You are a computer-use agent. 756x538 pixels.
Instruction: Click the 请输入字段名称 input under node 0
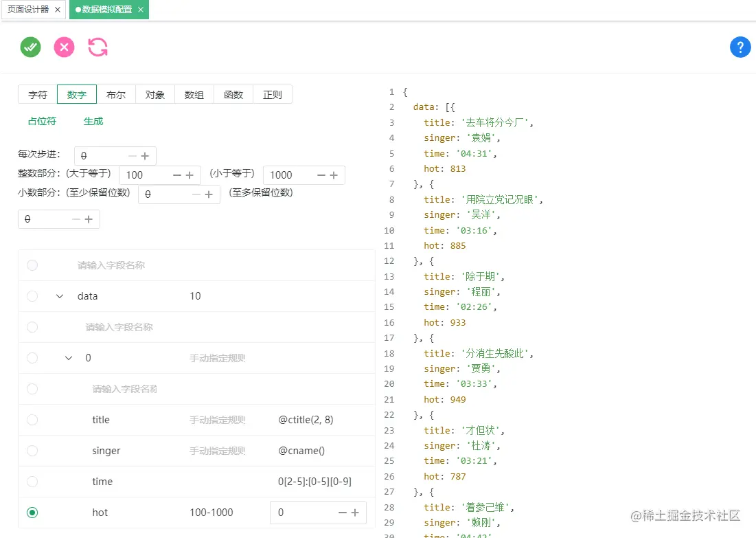tap(124, 389)
